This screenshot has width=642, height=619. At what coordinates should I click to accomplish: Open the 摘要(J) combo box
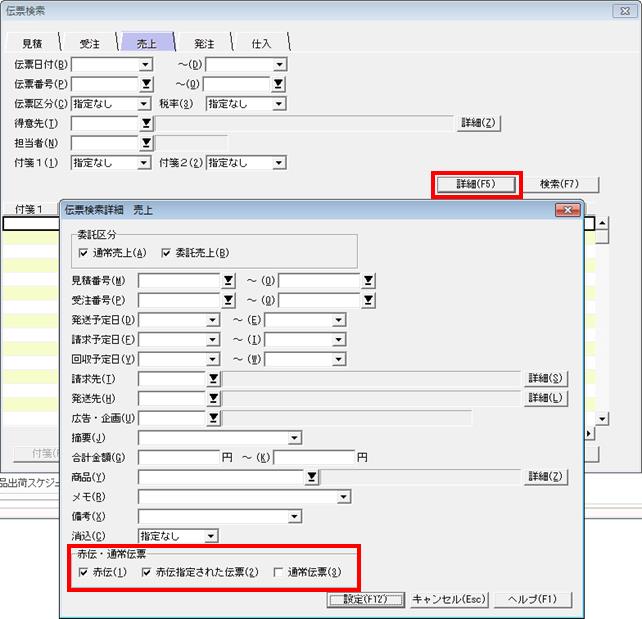(x=220, y=438)
